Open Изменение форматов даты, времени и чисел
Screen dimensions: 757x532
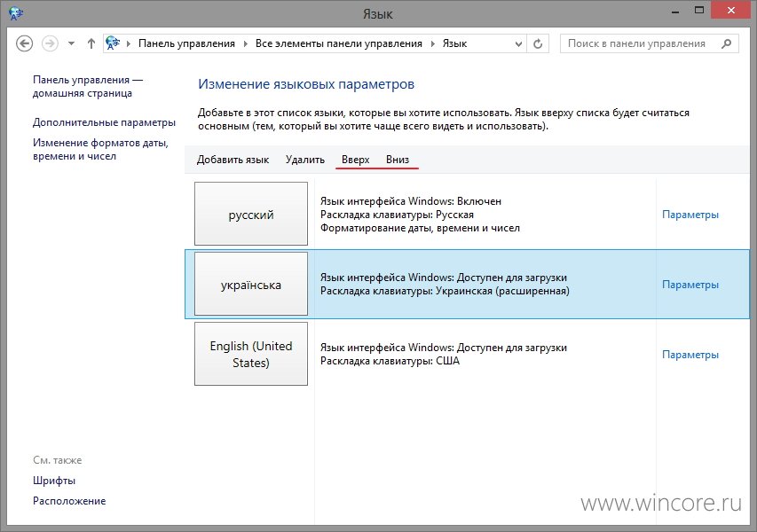100,150
